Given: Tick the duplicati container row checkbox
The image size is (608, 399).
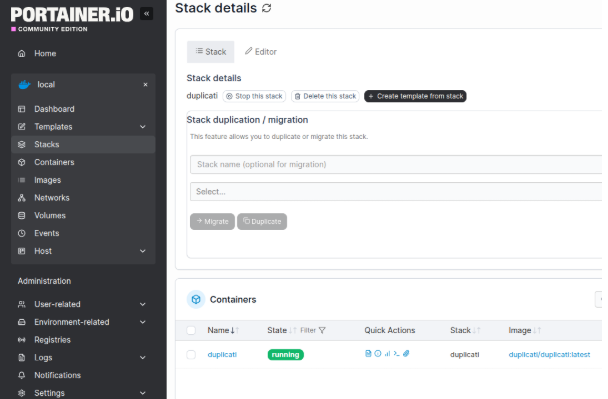Looking at the screenshot, I should click(x=191, y=354).
